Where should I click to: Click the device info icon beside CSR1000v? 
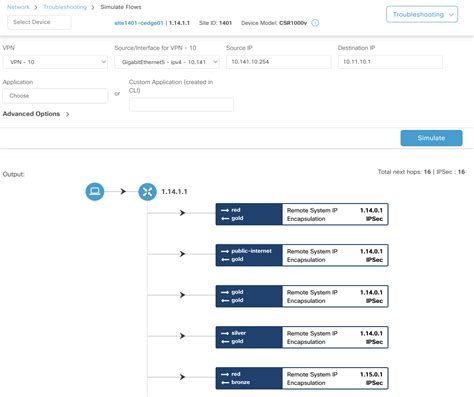[x=315, y=23]
